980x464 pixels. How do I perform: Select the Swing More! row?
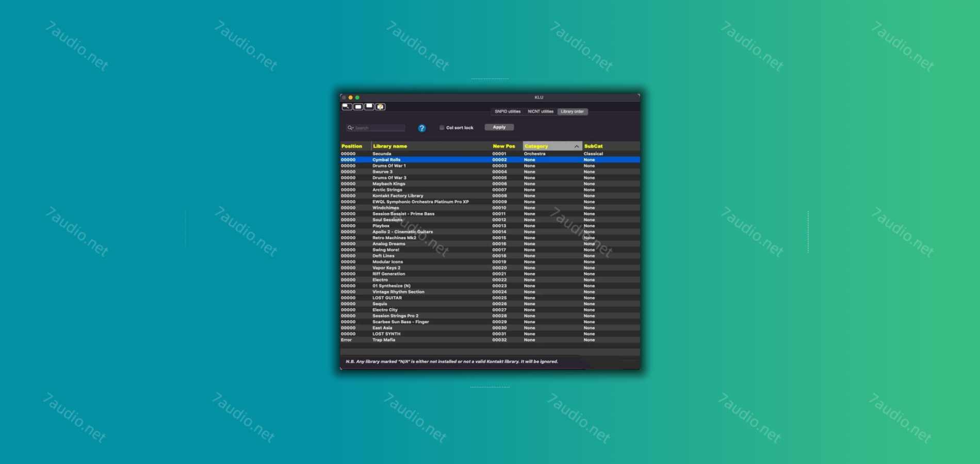pos(490,250)
